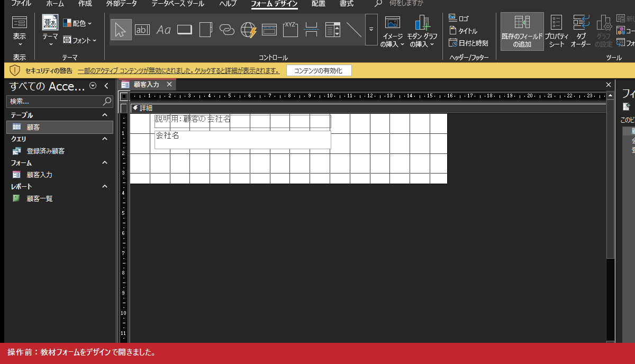Screen dimensions: 635x364
Task: Insert a タイトル (title) on the form
Action: [x=463, y=31]
